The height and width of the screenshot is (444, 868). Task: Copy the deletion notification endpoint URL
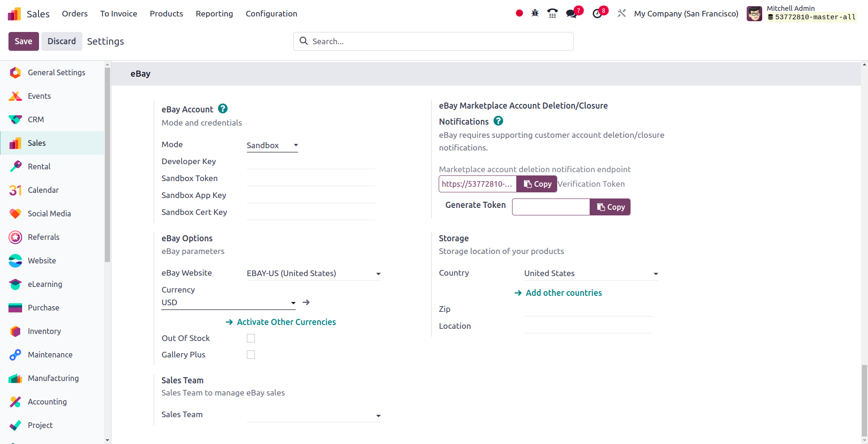[x=537, y=184]
